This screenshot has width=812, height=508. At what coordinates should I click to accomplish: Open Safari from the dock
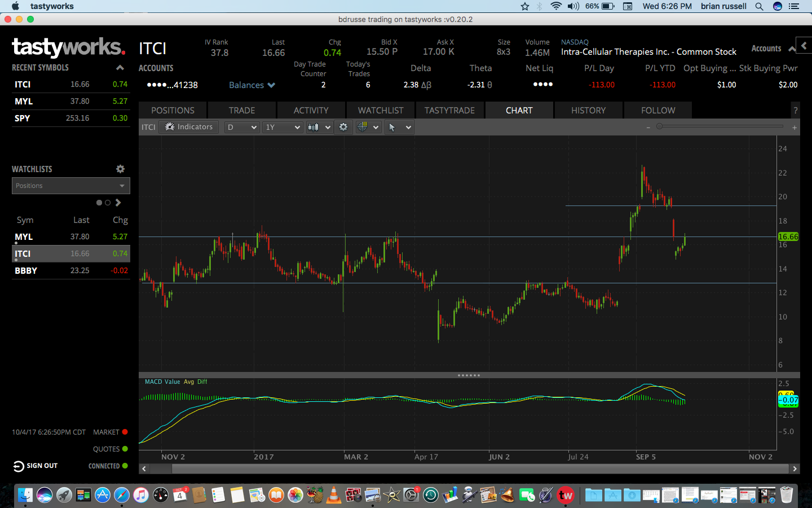[x=122, y=495]
